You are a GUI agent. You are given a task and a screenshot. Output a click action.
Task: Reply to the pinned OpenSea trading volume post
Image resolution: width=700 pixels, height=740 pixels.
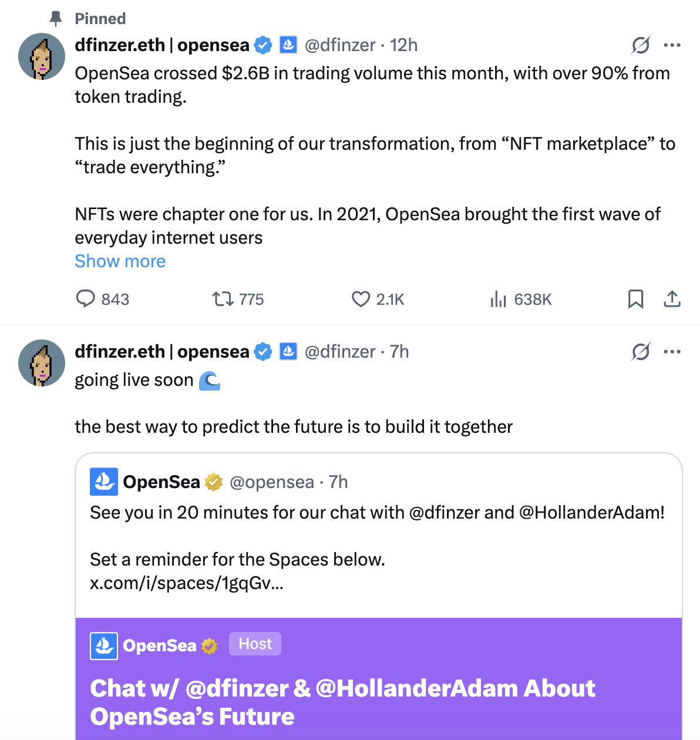(x=86, y=299)
